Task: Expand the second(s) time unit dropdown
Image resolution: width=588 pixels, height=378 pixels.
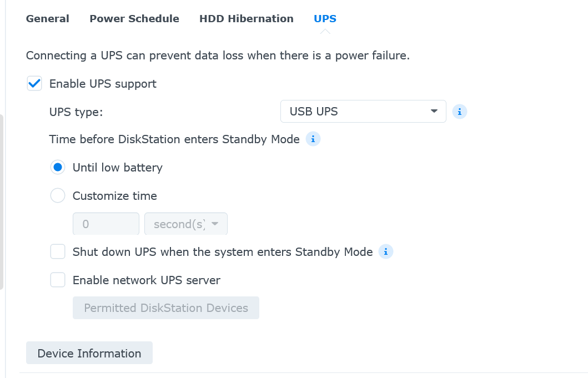Action: (x=185, y=224)
